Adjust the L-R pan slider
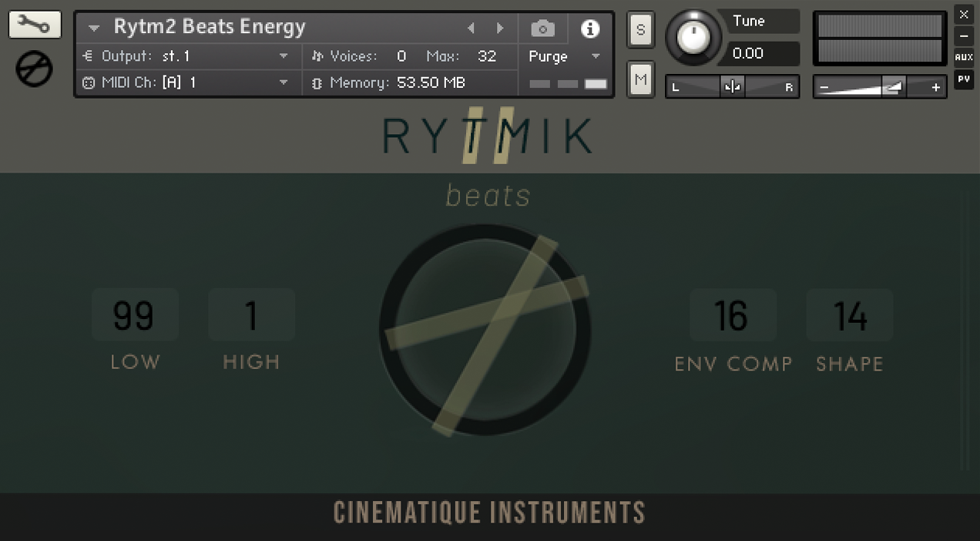 [732, 87]
